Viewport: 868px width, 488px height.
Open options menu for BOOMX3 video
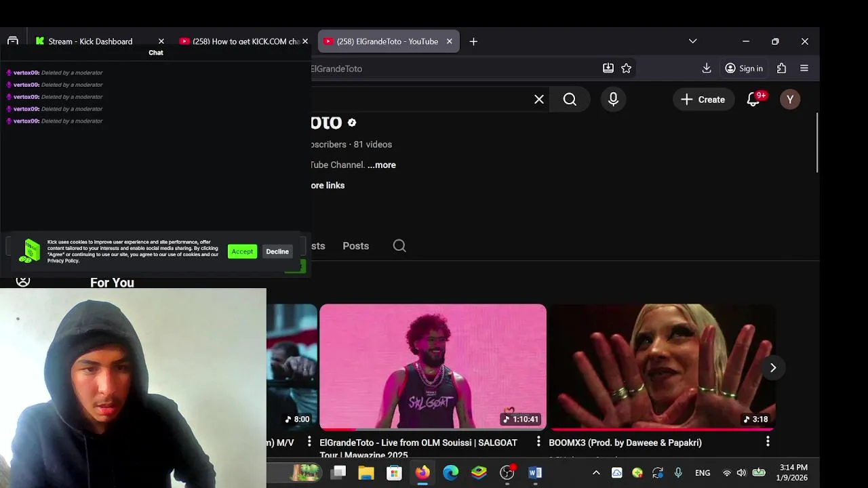click(768, 442)
